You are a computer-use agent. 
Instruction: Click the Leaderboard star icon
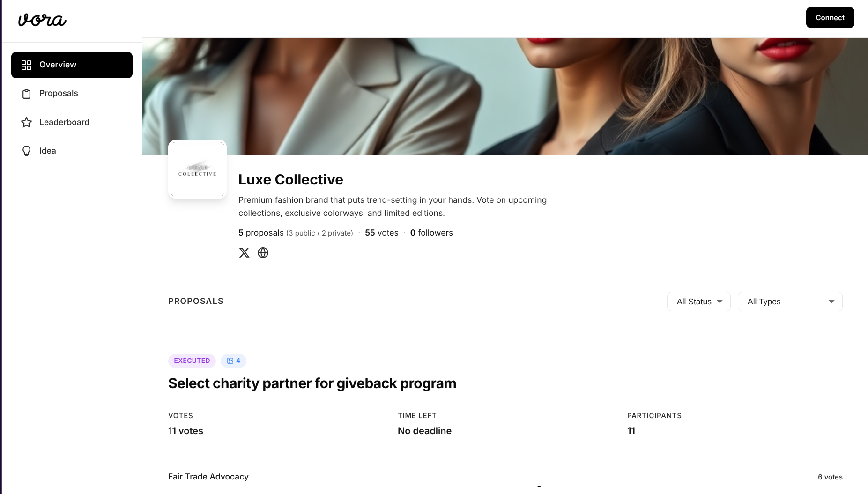(27, 123)
